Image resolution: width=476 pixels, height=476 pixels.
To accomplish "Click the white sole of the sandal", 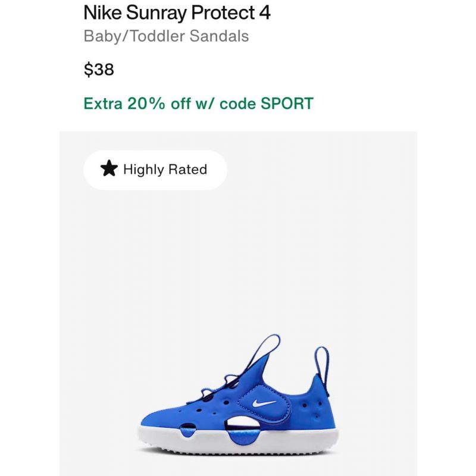I will pos(239,441).
